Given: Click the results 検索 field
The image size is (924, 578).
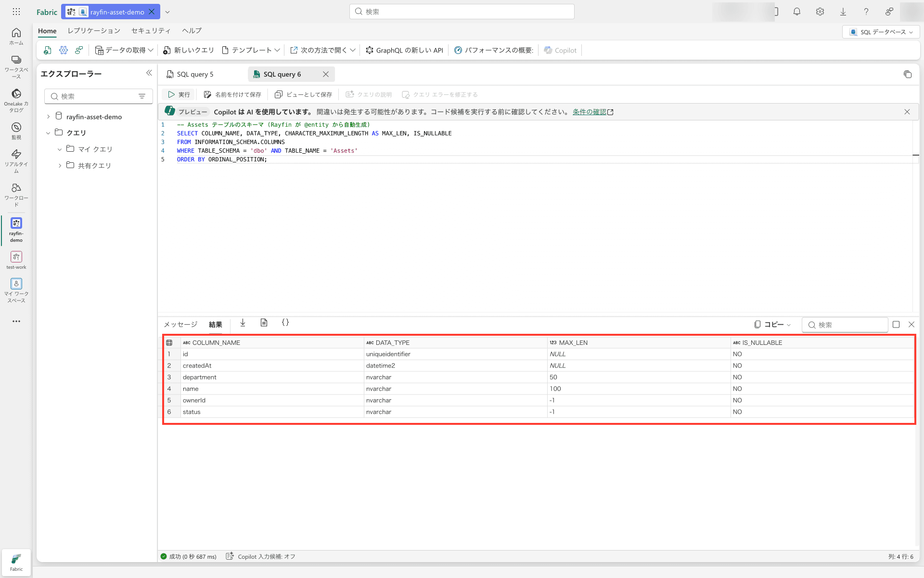Looking at the screenshot, I should (845, 325).
